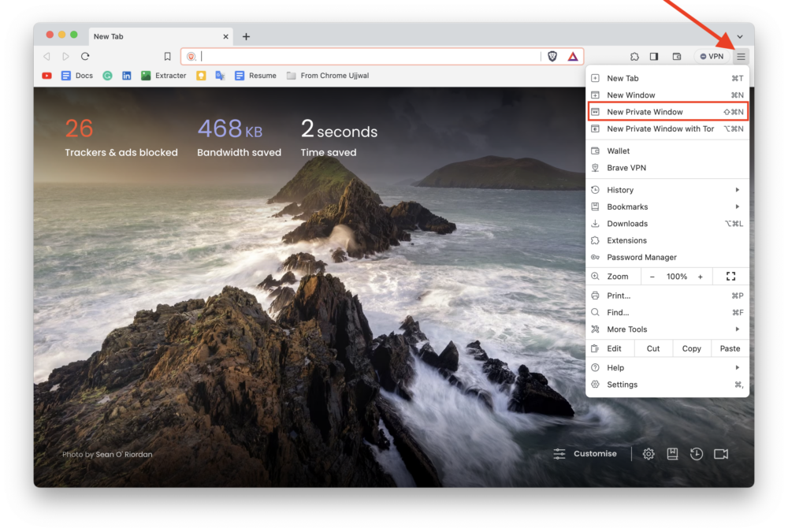Click Paste in the Edit row

730,348
